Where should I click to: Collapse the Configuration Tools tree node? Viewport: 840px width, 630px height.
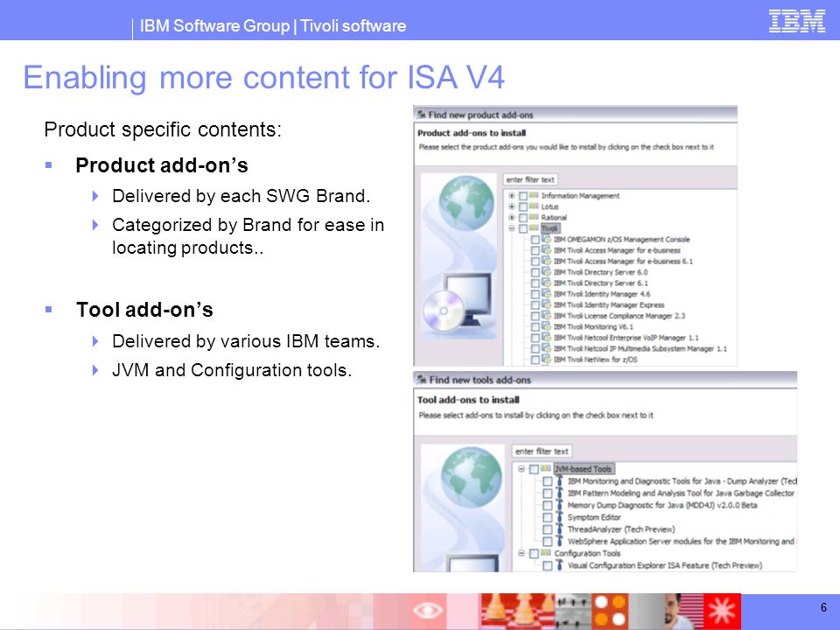pyautogui.click(x=521, y=553)
